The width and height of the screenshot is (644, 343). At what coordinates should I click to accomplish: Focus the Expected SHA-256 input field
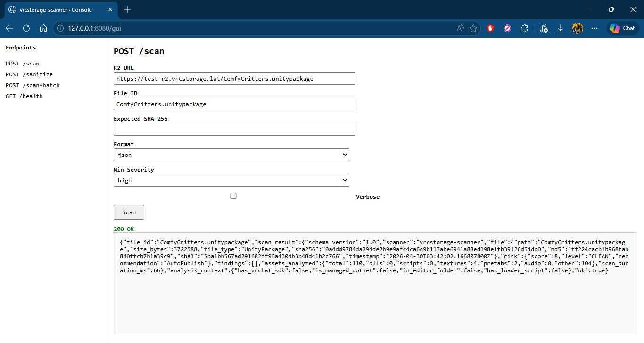tap(234, 129)
